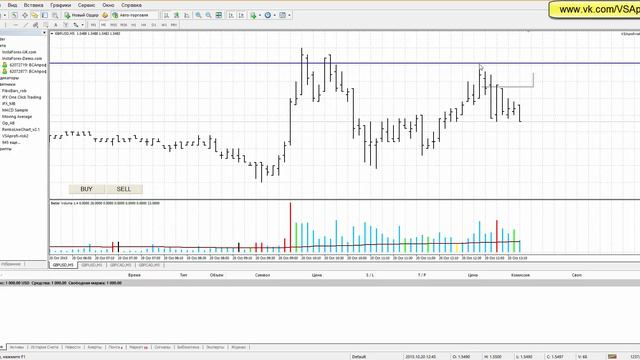Viewport: 640px width, 360px height.
Task: Click the tile windows grid icon
Action: [x=219, y=15]
